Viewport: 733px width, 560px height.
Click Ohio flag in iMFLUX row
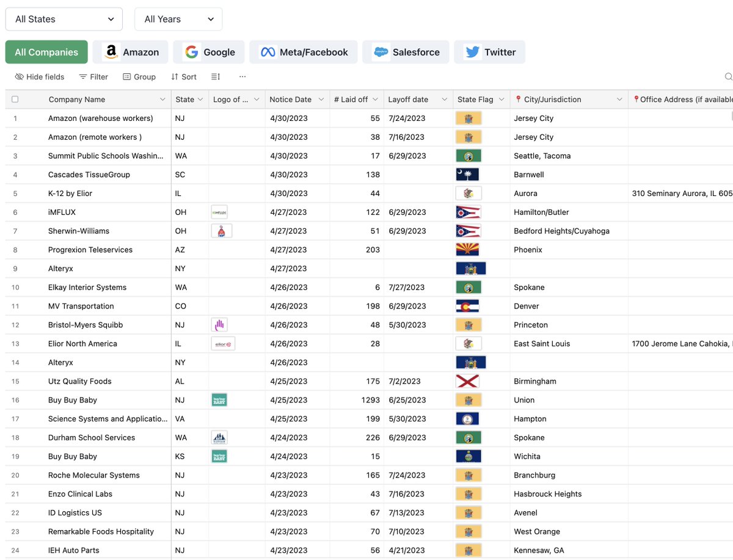(468, 212)
